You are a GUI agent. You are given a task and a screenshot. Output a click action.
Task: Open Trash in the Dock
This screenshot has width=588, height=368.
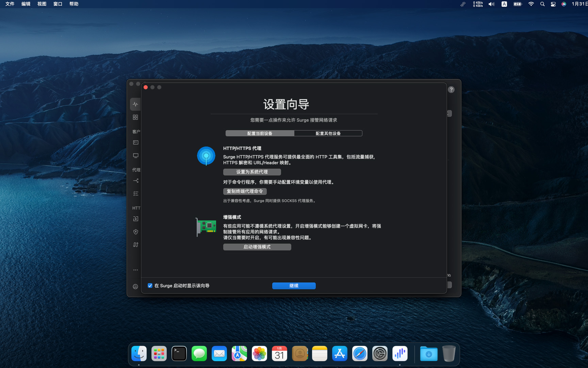pyautogui.click(x=449, y=354)
